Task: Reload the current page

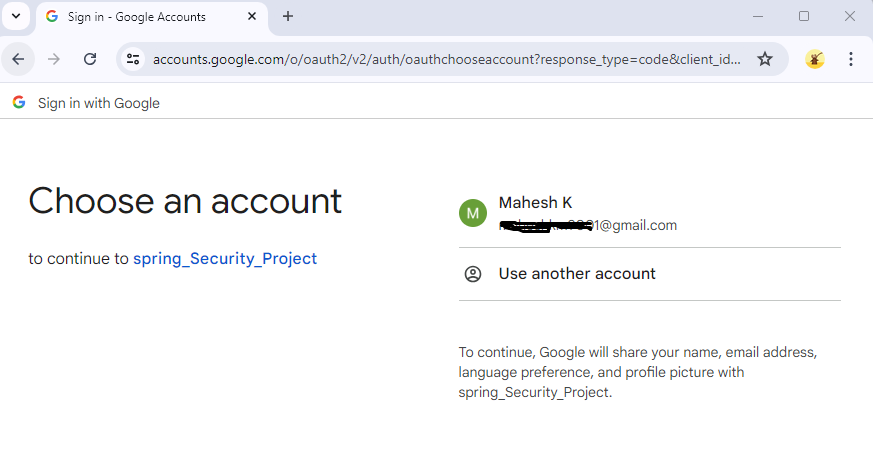Action: (x=90, y=59)
